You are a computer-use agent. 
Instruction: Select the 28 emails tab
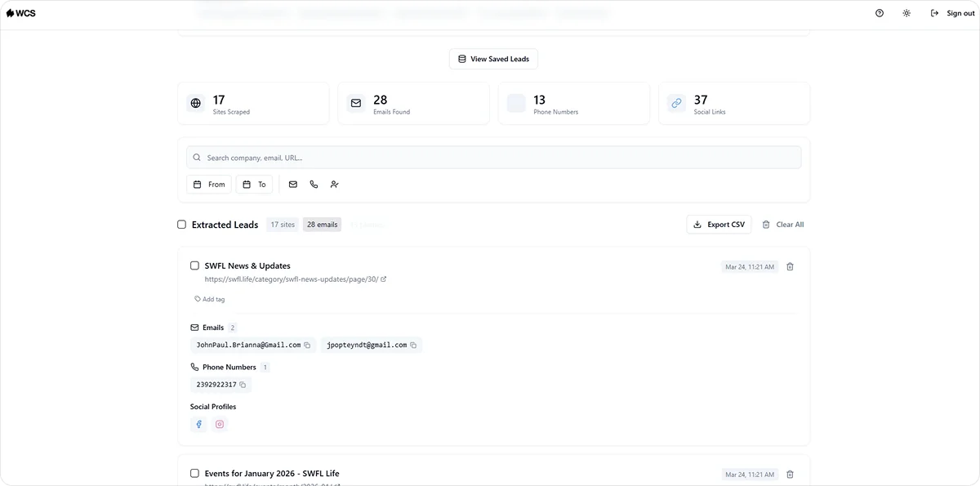(x=322, y=225)
